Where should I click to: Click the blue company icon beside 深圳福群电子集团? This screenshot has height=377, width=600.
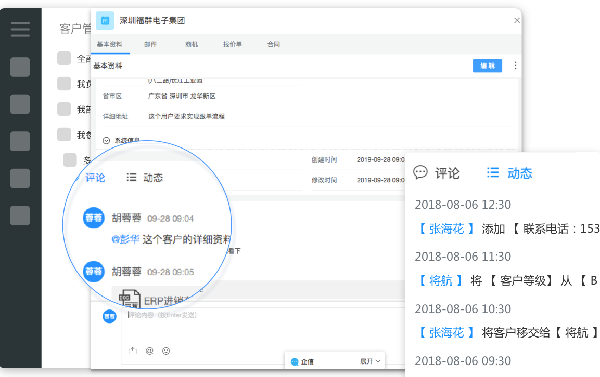click(x=105, y=20)
